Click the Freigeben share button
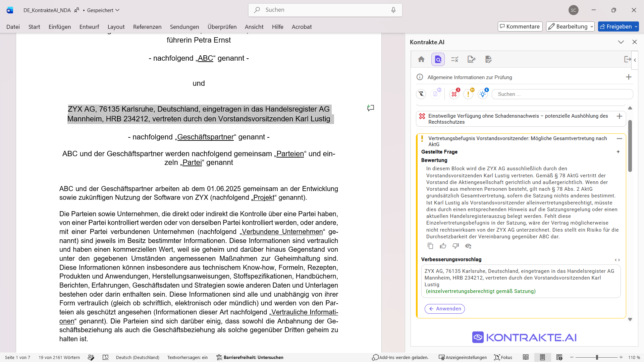 pyautogui.click(x=618, y=26)
